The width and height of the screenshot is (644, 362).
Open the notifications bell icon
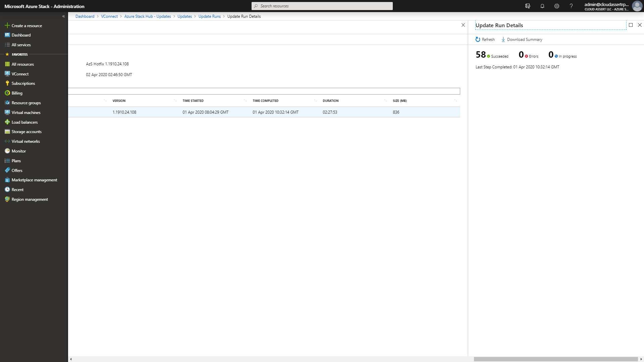[542, 6]
